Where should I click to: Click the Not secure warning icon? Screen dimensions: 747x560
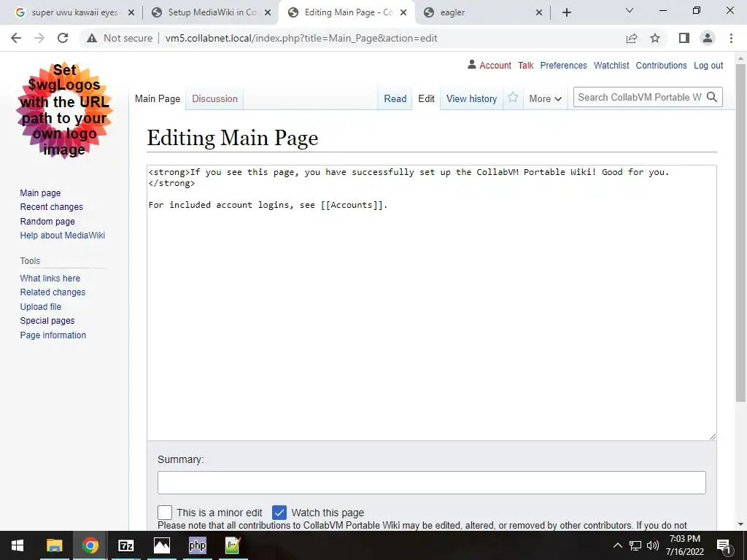pyautogui.click(x=91, y=38)
